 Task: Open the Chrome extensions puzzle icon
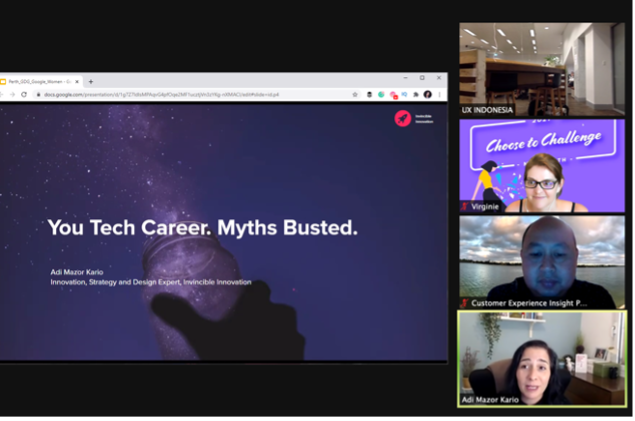coord(416,94)
